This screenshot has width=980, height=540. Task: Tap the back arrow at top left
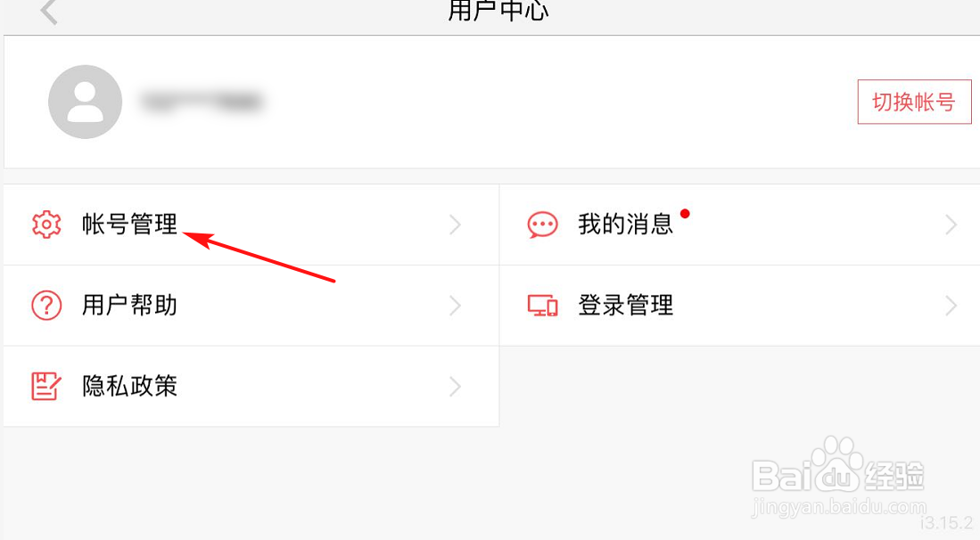[x=49, y=12]
